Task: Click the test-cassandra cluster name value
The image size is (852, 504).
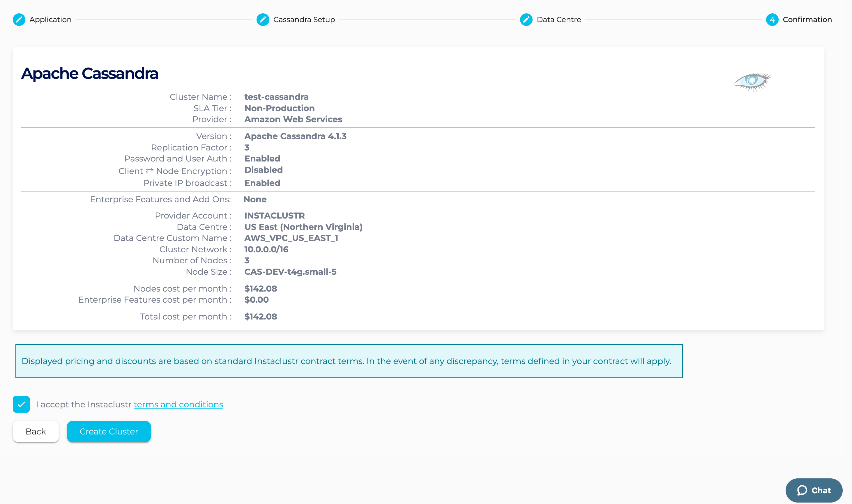Action: click(x=276, y=97)
